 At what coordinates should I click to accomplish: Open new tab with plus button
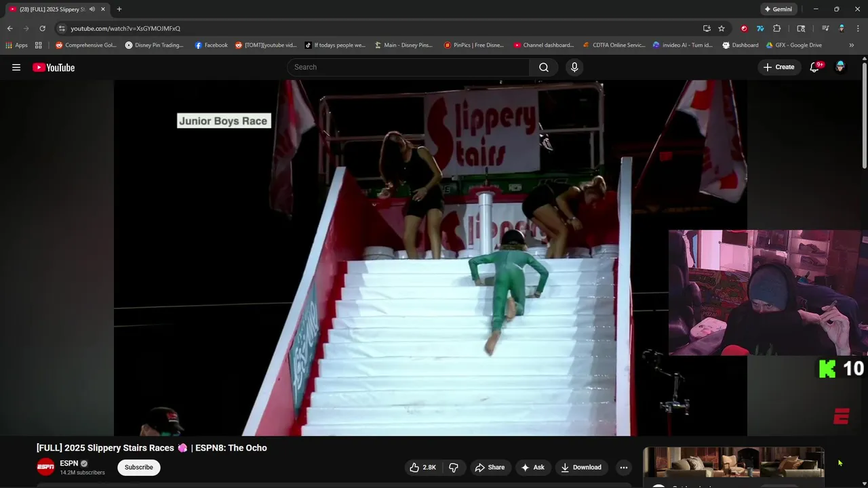[x=119, y=9]
